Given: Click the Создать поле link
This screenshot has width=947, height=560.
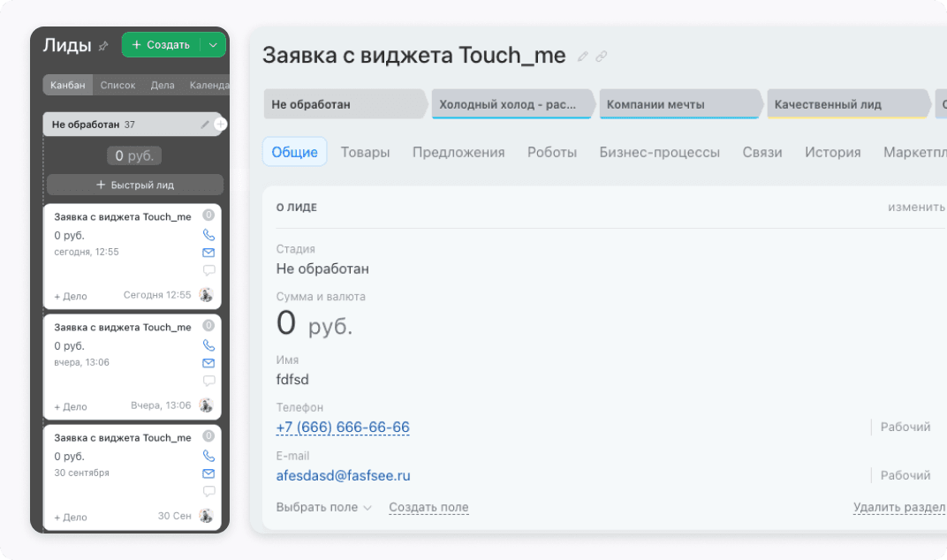Looking at the screenshot, I should [x=428, y=507].
